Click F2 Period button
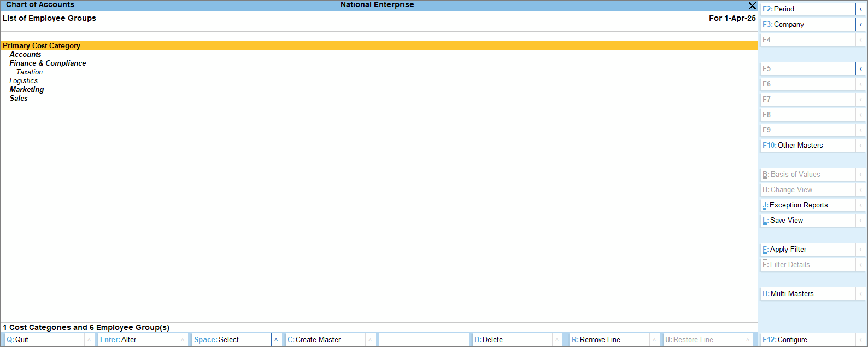The width and height of the screenshot is (868, 347). pos(807,9)
